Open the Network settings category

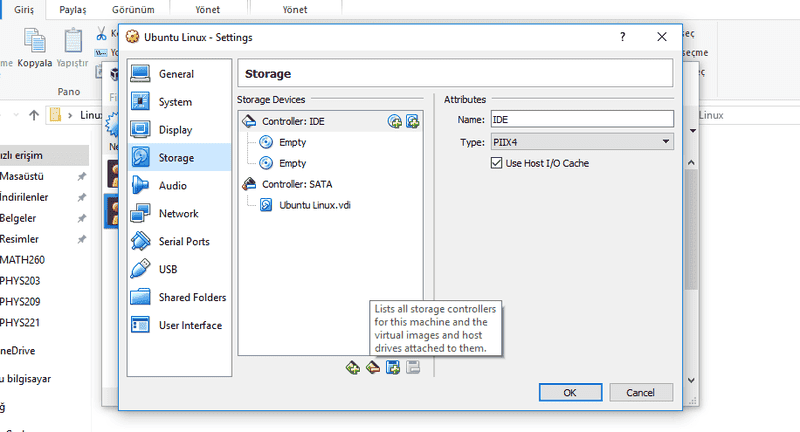point(178,214)
